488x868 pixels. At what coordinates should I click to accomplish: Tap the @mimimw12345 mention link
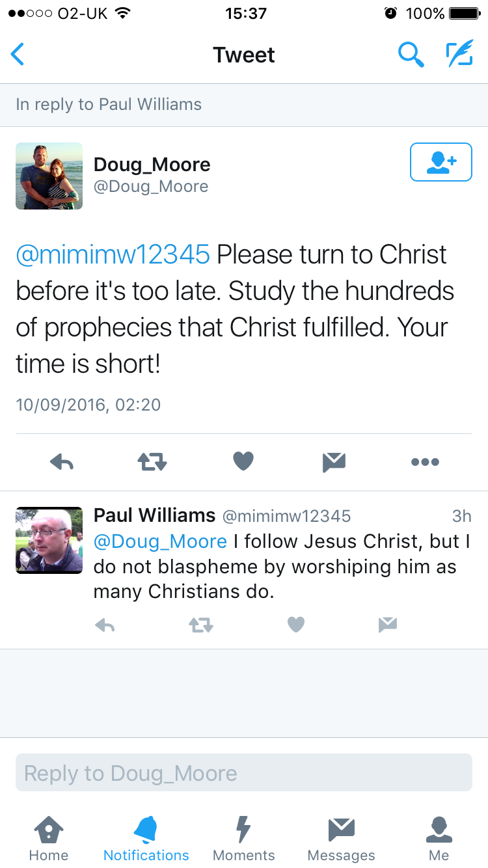[x=113, y=255]
